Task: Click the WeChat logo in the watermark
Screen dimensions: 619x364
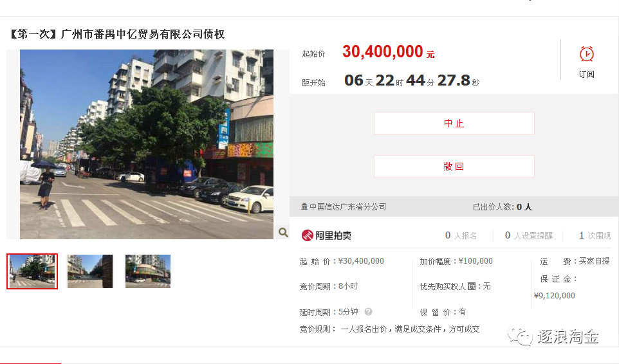Action: 520,336
